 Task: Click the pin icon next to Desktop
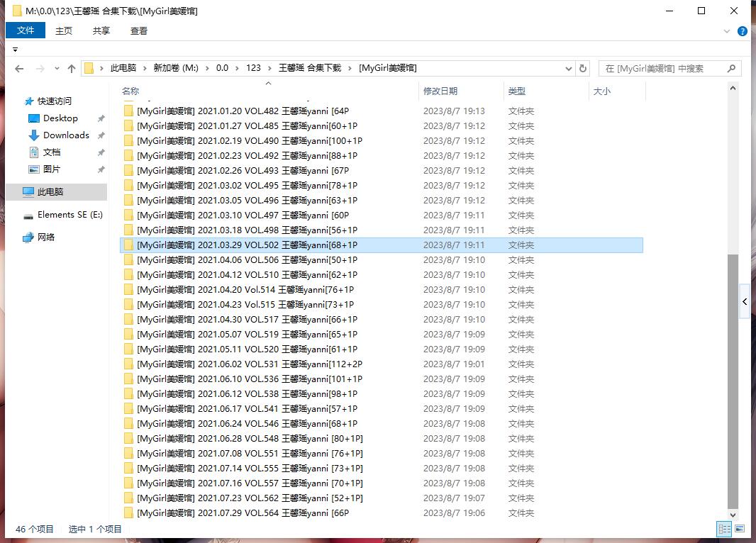point(101,118)
